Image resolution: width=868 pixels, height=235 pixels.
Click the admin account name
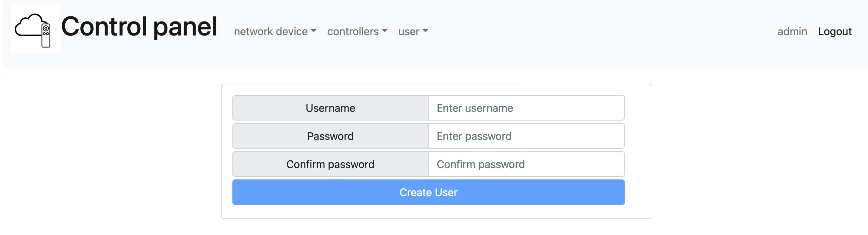click(x=792, y=32)
